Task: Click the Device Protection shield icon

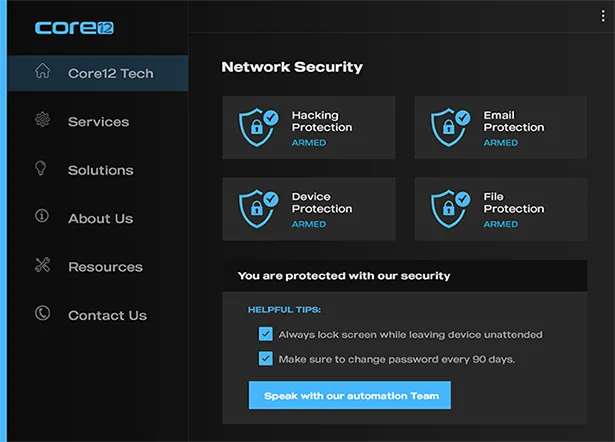Action: point(259,209)
